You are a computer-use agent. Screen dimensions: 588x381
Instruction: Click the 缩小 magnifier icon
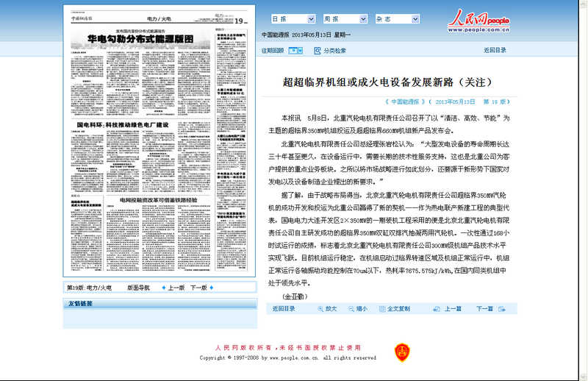(x=351, y=309)
